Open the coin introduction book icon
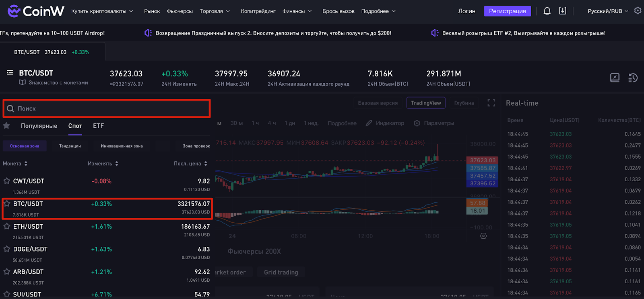The height and width of the screenshot is (299, 644). [22, 82]
